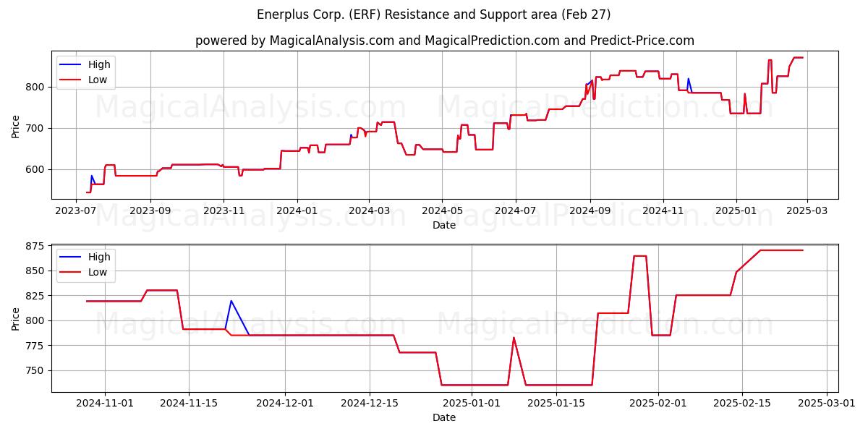Click the '2024-05' tick label
This screenshot has height=434, width=868.
[x=441, y=211]
